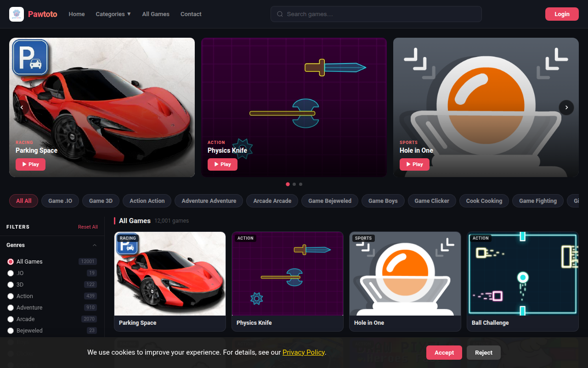Click the Pawtoto logo icon
This screenshot has height=368, width=588.
click(17, 14)
